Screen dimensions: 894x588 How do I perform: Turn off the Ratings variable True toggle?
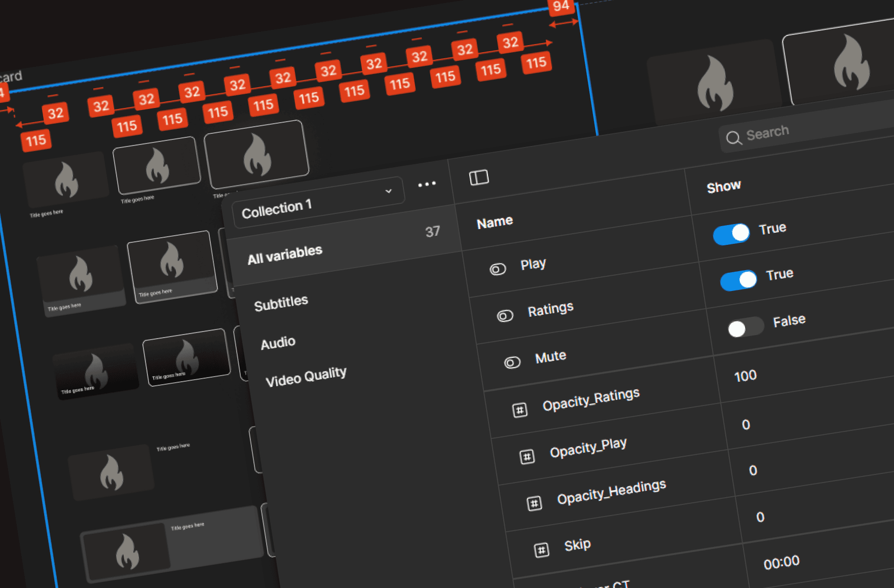(738, 280)
